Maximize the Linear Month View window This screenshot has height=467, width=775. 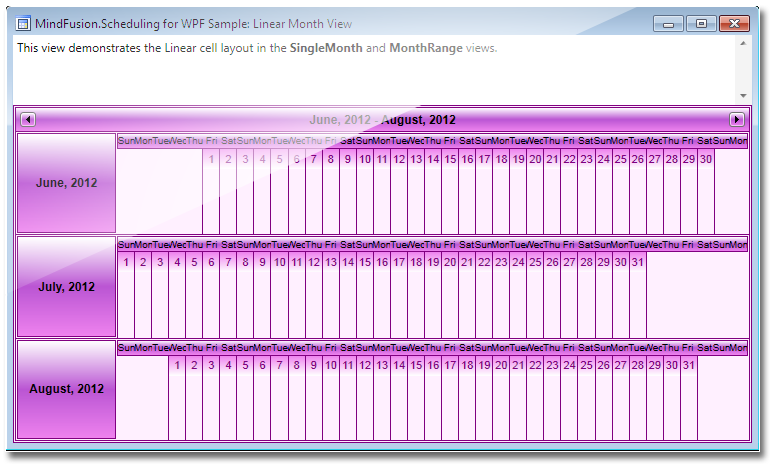pos(700,23)
